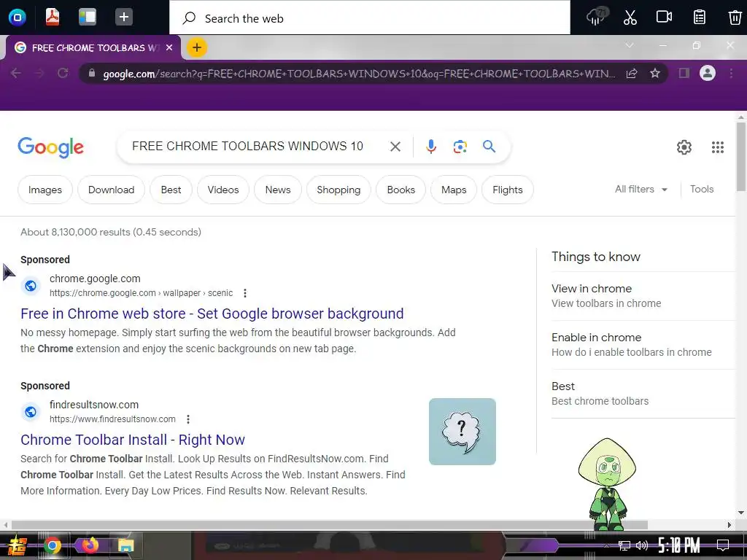The width and height of the screenshot is (747, 560).
Task: Click the vertical page scrollbar thumb
Action: 741,157
